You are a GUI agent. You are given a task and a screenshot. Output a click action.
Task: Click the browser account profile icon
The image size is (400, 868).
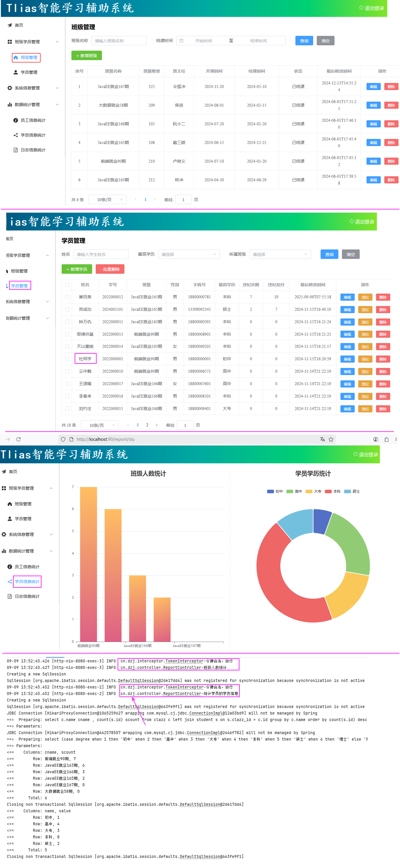click(376, 439)
